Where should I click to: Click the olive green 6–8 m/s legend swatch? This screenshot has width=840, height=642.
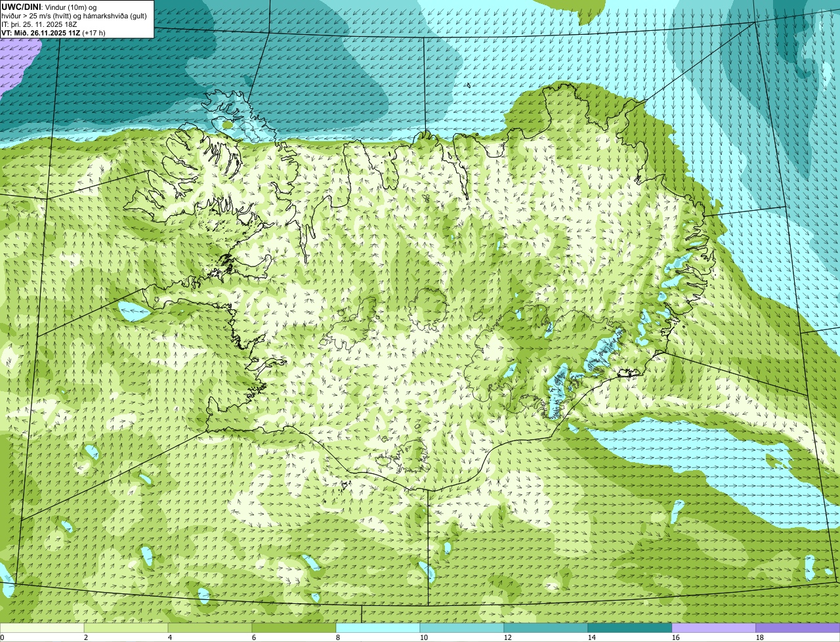[294, 628]
